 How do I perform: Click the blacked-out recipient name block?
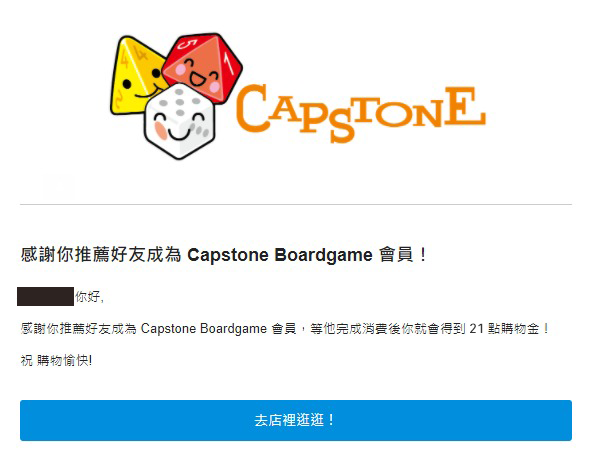tap(45, 296)
